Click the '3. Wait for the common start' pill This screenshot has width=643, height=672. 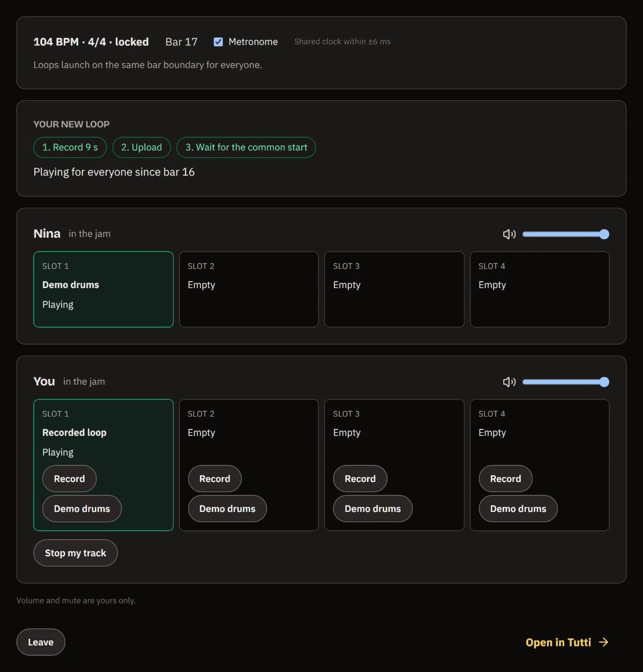pos(246,147)
